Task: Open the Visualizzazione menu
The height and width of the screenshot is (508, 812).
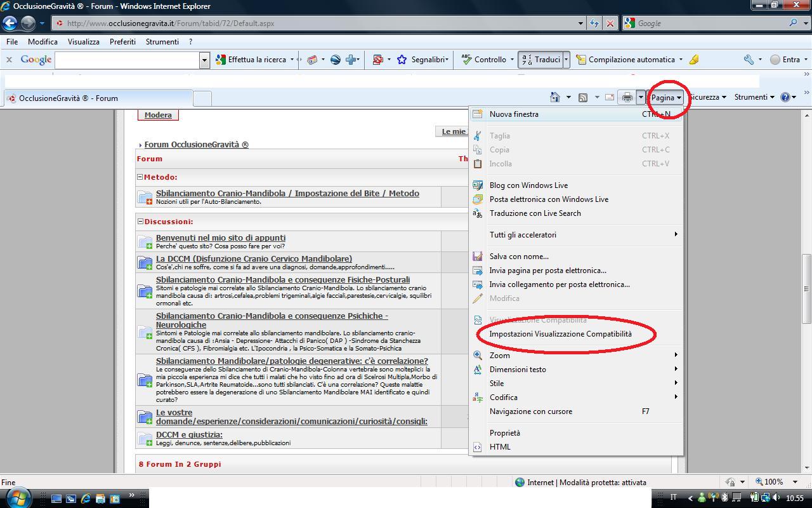Action: click(x=84, y=41)
